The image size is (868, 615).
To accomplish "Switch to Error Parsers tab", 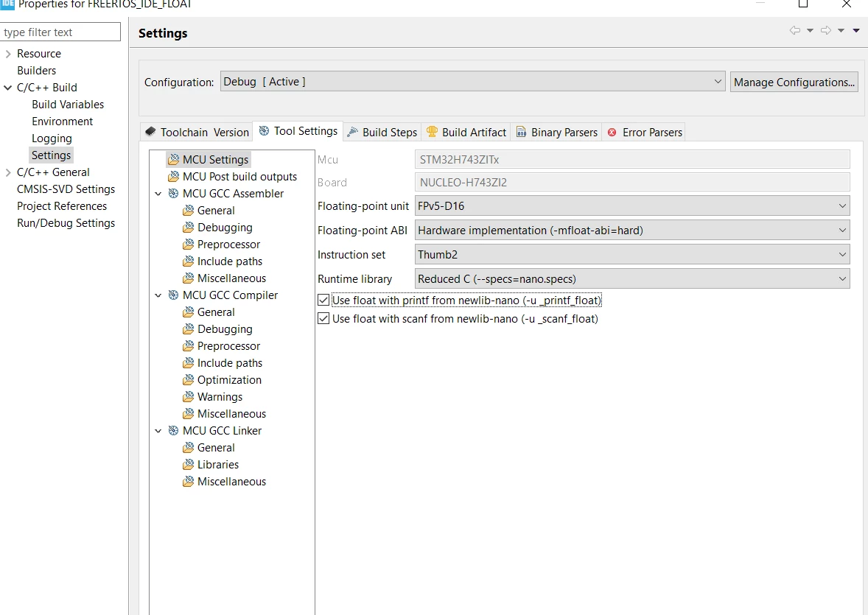I will 644,132.
